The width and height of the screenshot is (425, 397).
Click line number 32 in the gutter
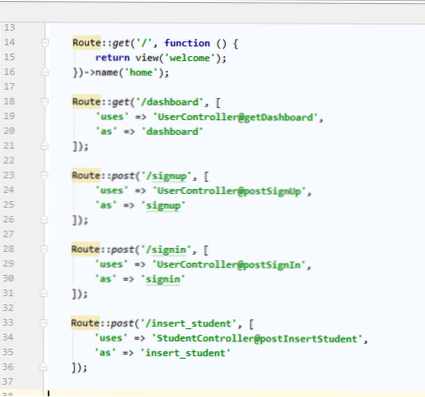click(x=8, y=308)
